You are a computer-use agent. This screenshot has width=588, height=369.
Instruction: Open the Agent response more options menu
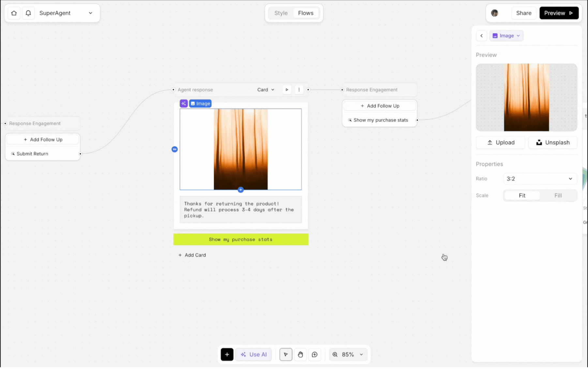[x=299, y=90]
